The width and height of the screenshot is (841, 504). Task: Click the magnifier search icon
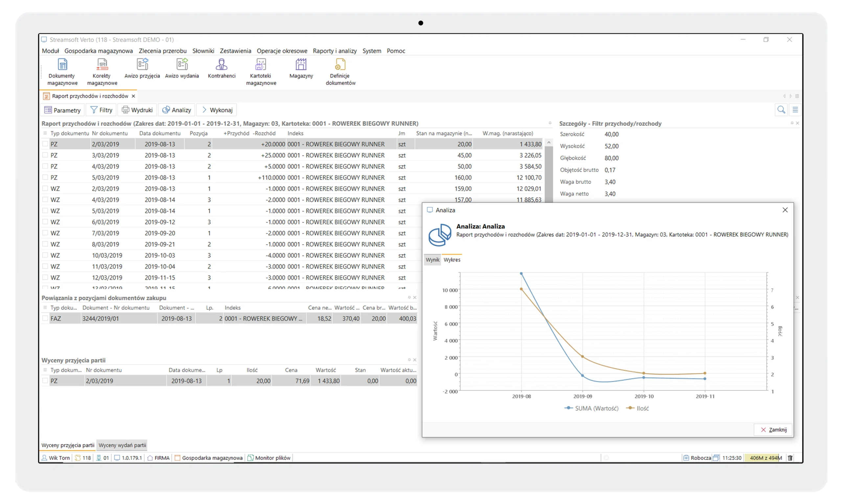pyautogui.click(x=781, y=110)
